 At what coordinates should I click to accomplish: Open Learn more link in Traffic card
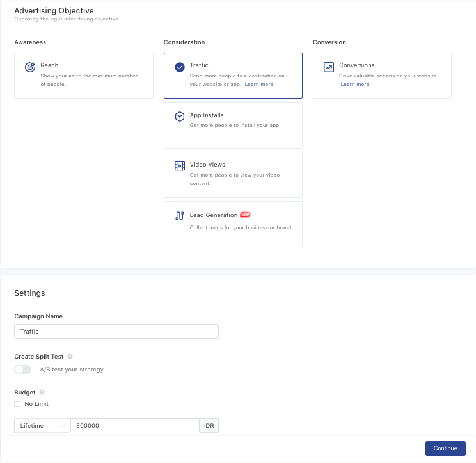tap(259, 84)
